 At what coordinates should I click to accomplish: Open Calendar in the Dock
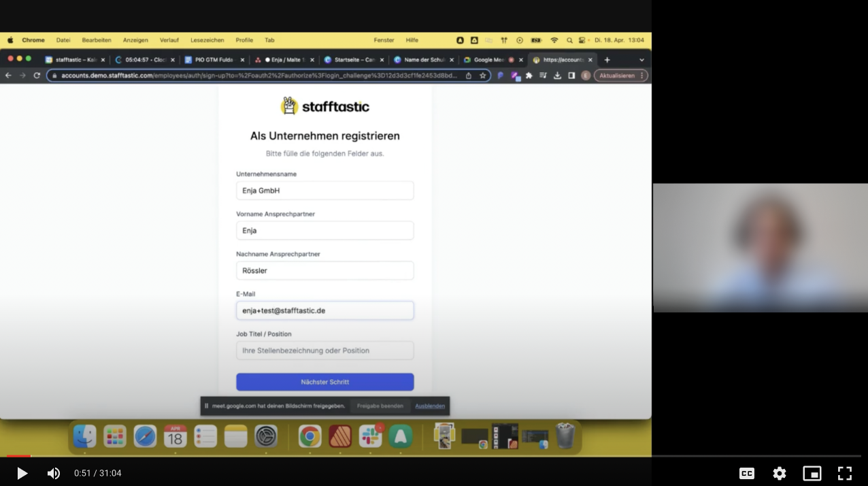tap(175, 436)
